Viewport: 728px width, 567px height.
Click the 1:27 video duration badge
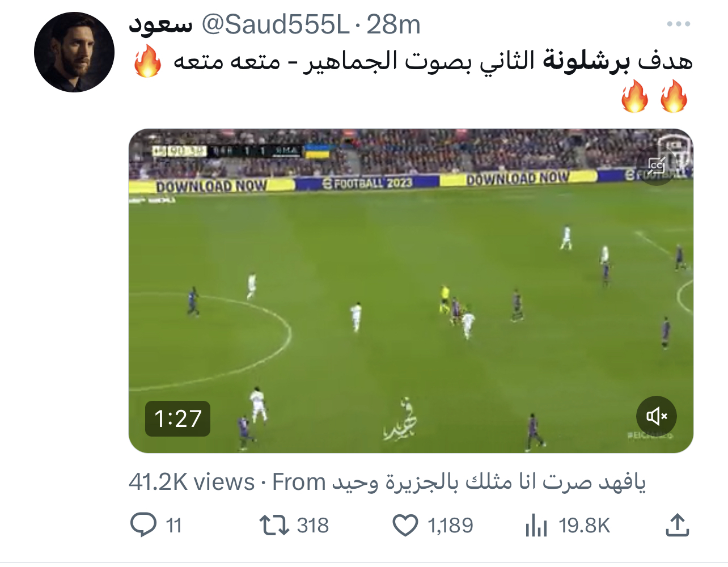coord(178,419)
